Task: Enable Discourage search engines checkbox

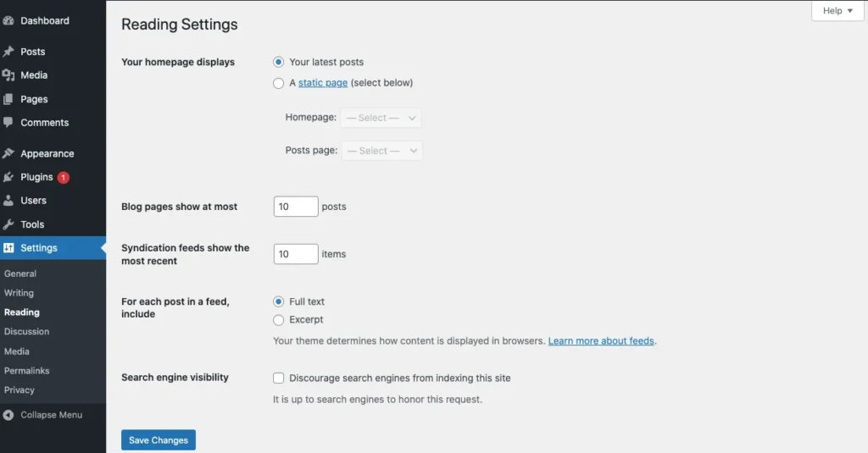Action: click(279, 378)
